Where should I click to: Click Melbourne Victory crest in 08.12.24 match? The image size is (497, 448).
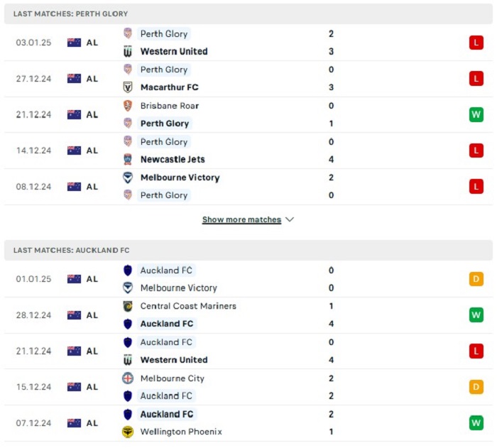(128, 177)
